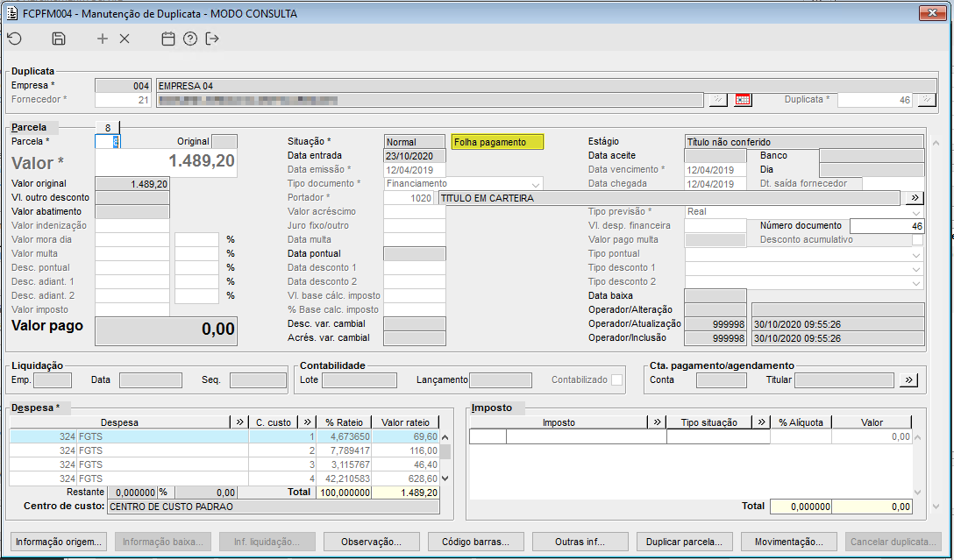Expand the Tipo pontual dropdown

coord(916,254)
